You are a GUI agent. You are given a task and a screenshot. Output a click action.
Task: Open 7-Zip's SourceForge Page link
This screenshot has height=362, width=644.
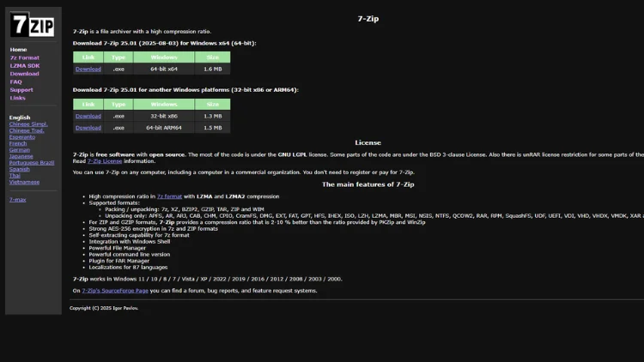point(115,291)
